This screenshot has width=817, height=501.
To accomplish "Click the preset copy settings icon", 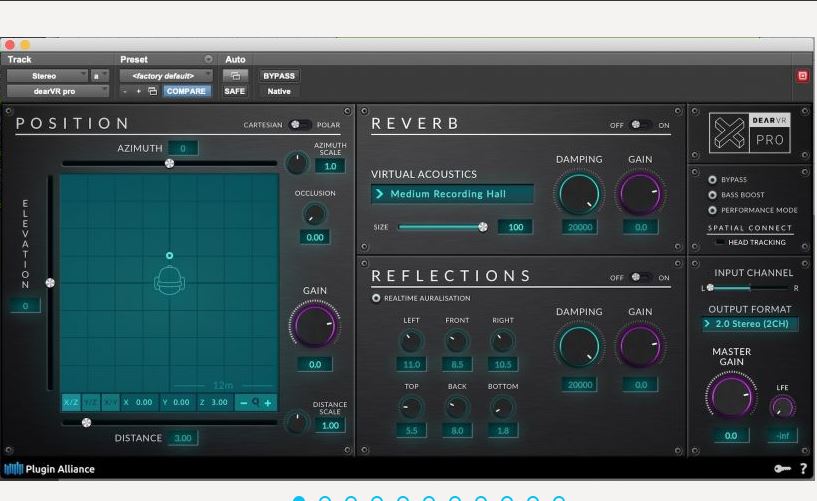I will 153,91.
